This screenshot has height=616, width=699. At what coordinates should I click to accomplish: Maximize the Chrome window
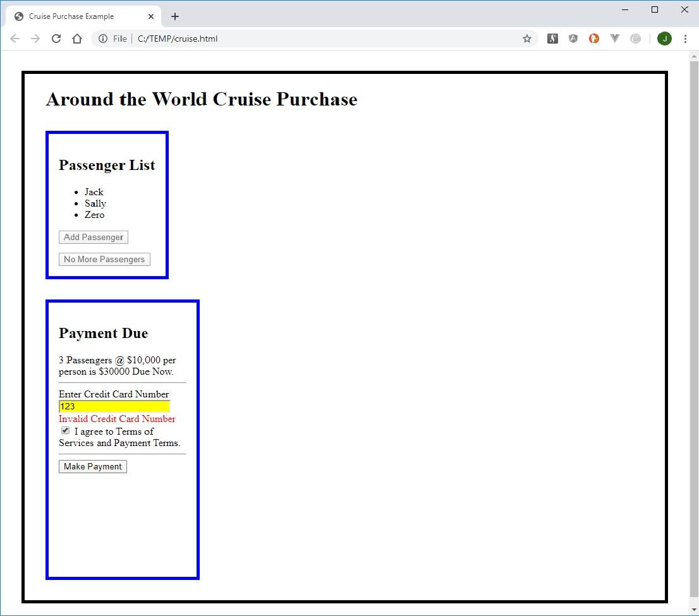[x=655, y=10]
